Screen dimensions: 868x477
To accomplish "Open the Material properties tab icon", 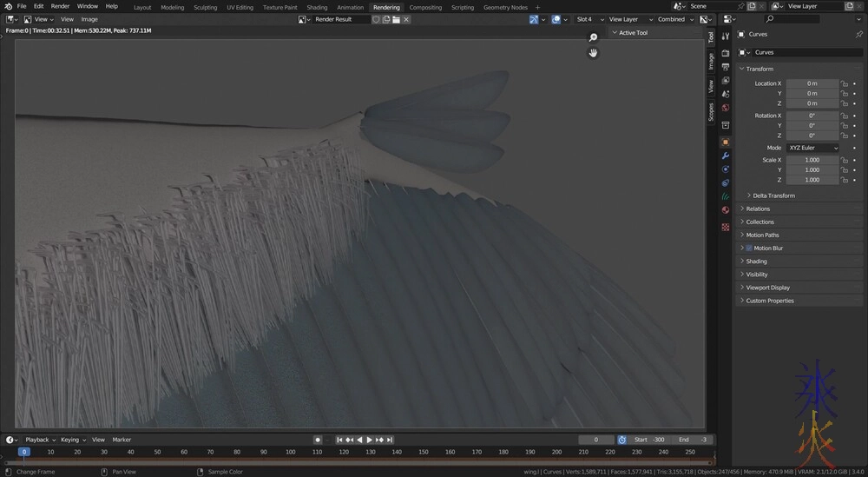I will 726,210.
